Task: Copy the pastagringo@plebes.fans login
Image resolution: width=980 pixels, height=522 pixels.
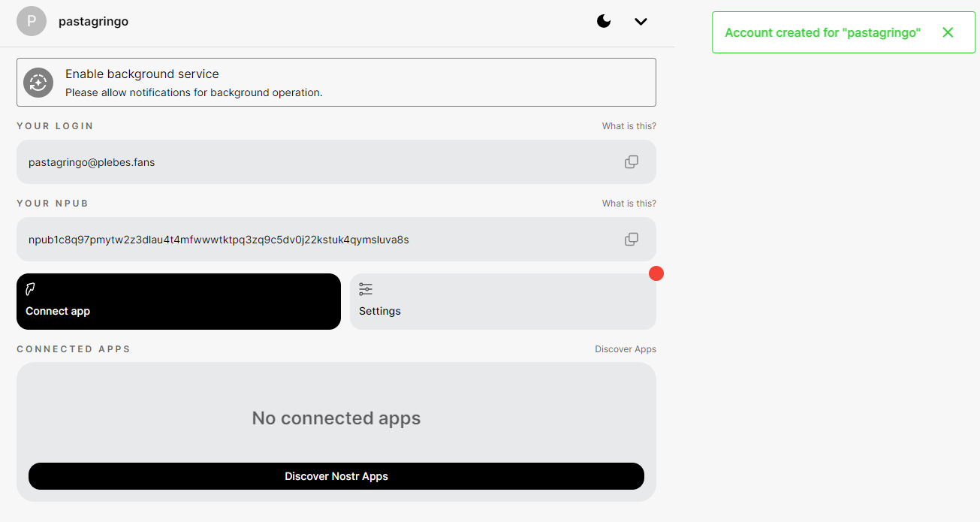Action: (632, 161)
